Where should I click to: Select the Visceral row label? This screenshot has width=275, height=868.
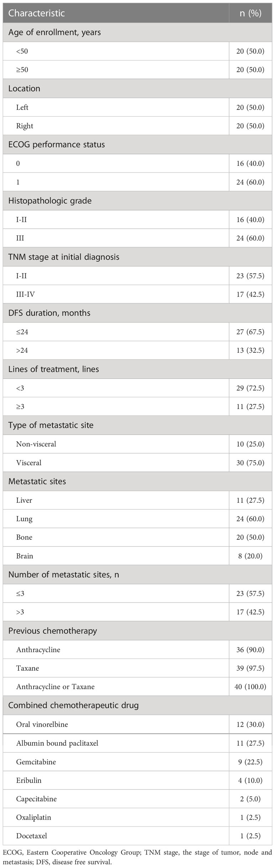click(x=29, y=463)
